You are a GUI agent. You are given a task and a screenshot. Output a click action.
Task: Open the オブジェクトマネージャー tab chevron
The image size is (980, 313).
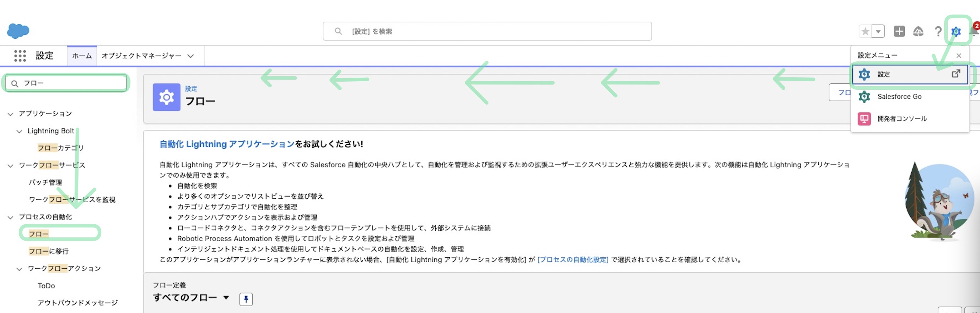190,56
